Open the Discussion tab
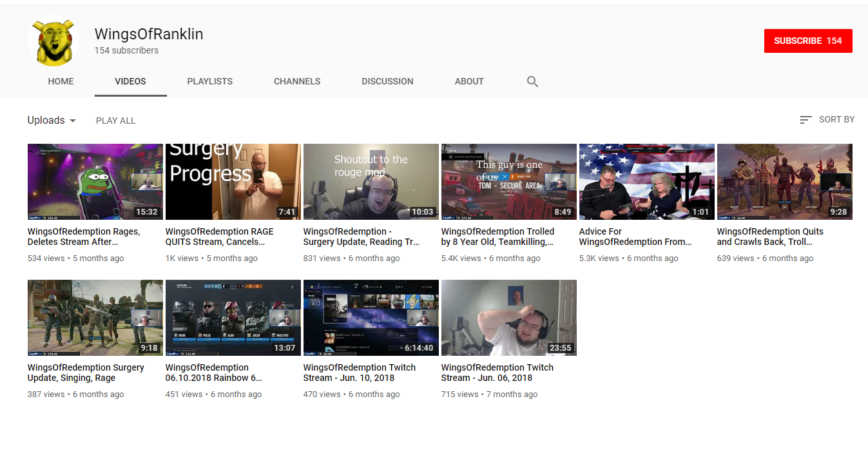The image size is (868, 457). coord(388,81)
